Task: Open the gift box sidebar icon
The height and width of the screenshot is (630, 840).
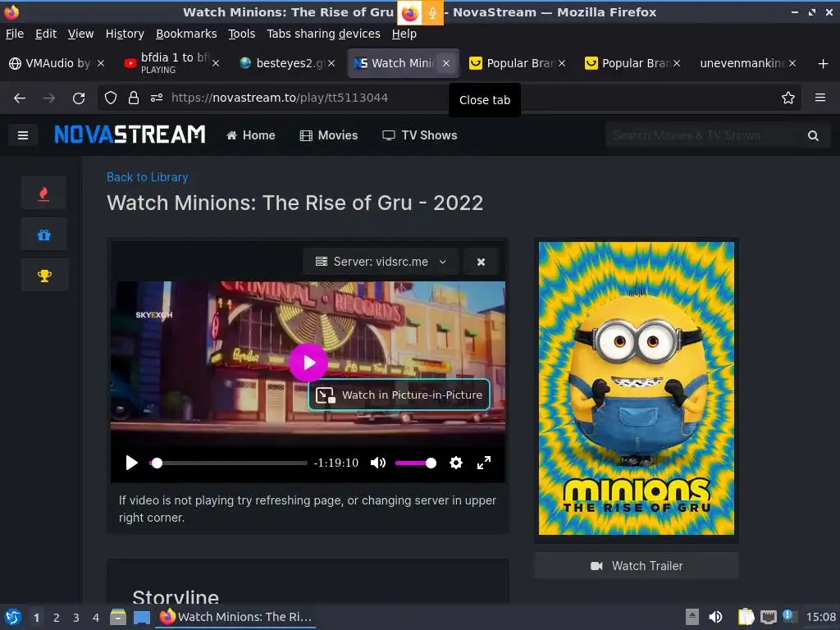Action: tap(44, 235)
